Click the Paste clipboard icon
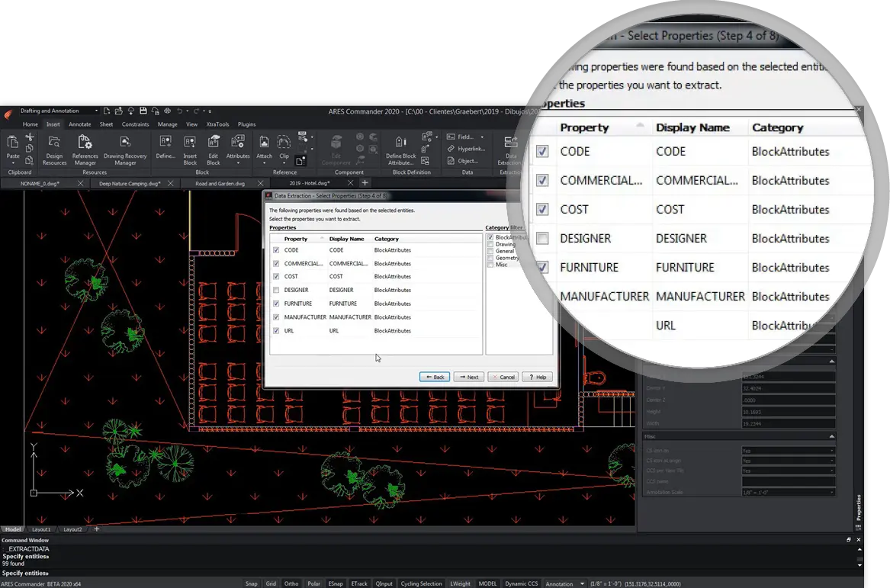The width and height of the screenshot is (890, 588). (12, 143)
